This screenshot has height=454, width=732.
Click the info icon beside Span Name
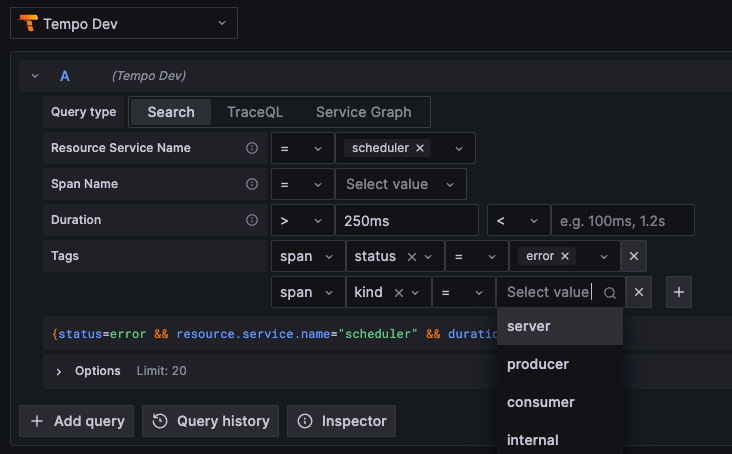pyautogui.click(x=252, y=184)
